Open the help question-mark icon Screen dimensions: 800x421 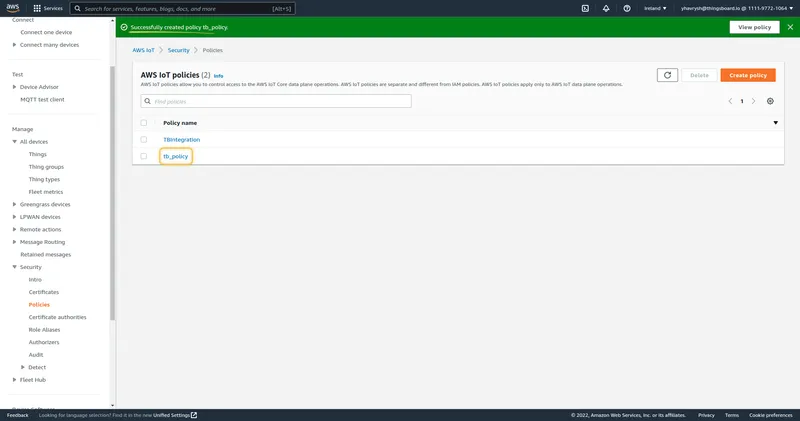627,8
